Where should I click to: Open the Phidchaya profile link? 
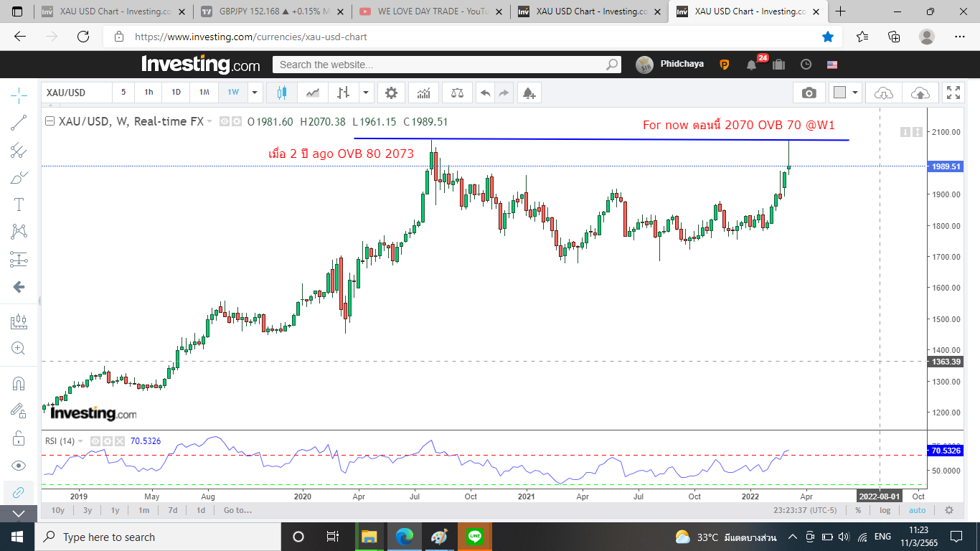point(682,64)
